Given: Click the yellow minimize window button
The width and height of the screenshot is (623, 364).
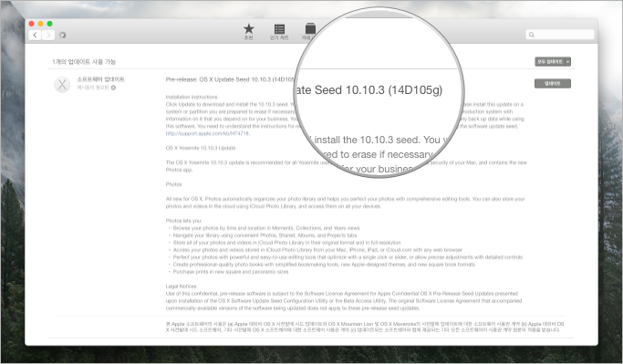Looking at the screenshot, I should [x=41, y=24].
